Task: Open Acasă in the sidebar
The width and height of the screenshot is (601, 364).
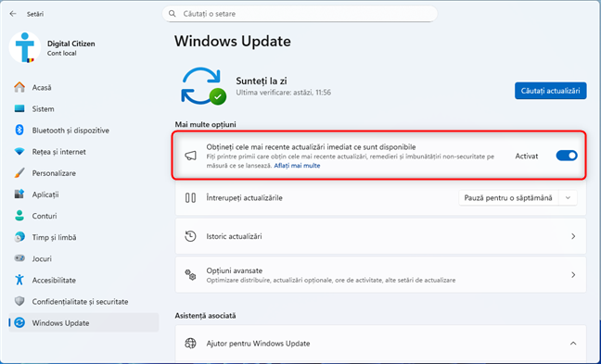Action: pos(83,87)
